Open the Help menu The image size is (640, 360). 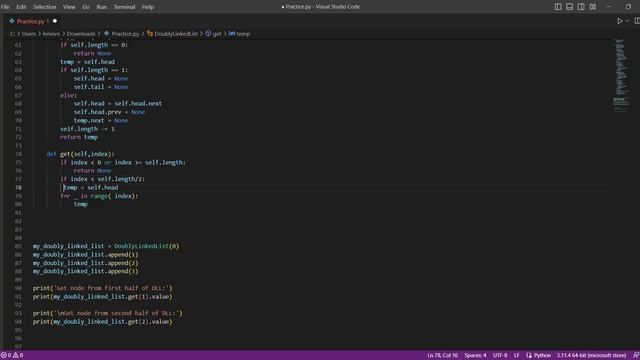[x=148, y=7]
